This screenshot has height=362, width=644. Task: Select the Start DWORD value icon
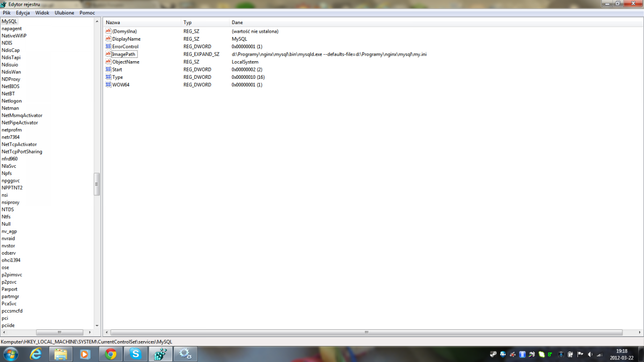(x=108, y=69)
